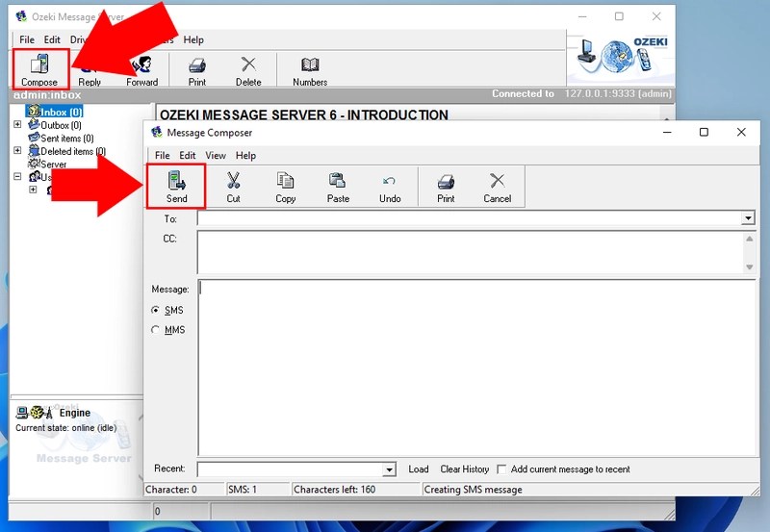Enable Add current message to recent checkbox
Image resolution: width=770 pixels, height=532 pixels.
(501, 469)
